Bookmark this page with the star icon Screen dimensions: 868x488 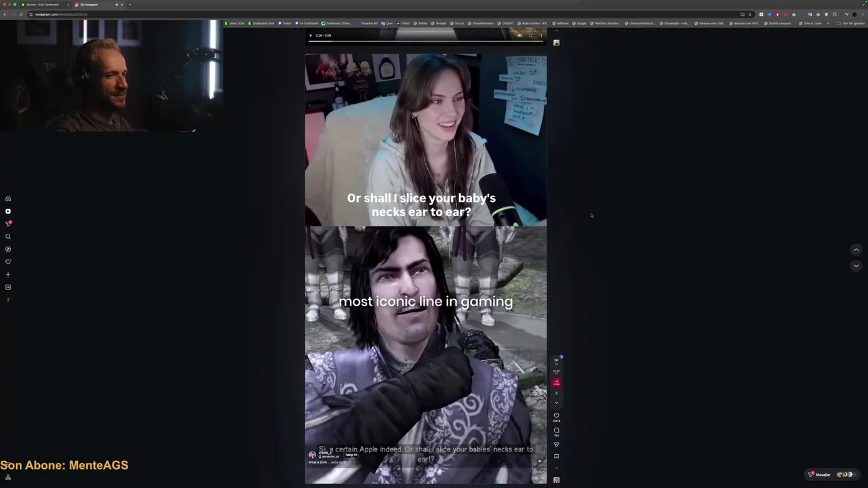(x=750, y=14)
